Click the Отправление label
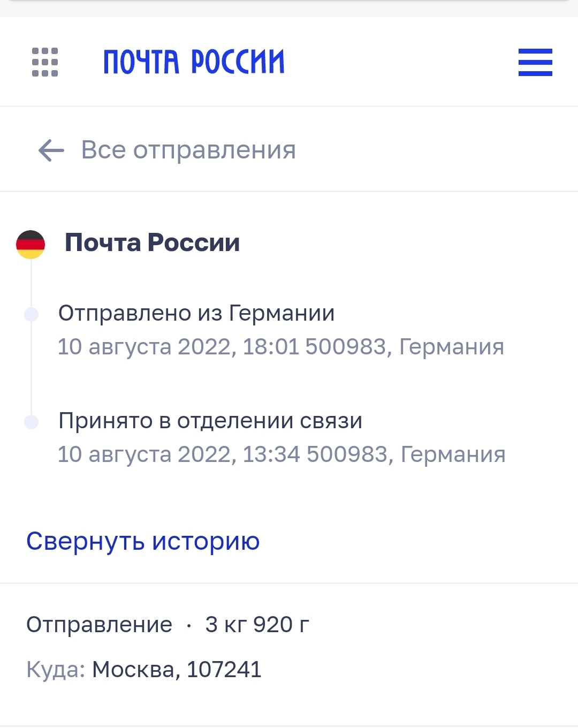This screenshot has height=728, width=578. point(99,625)
